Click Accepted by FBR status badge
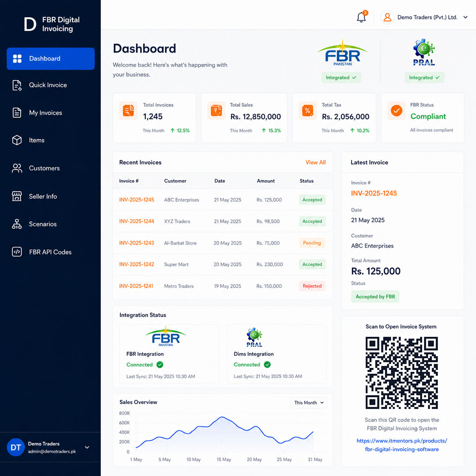 [375, 297]
